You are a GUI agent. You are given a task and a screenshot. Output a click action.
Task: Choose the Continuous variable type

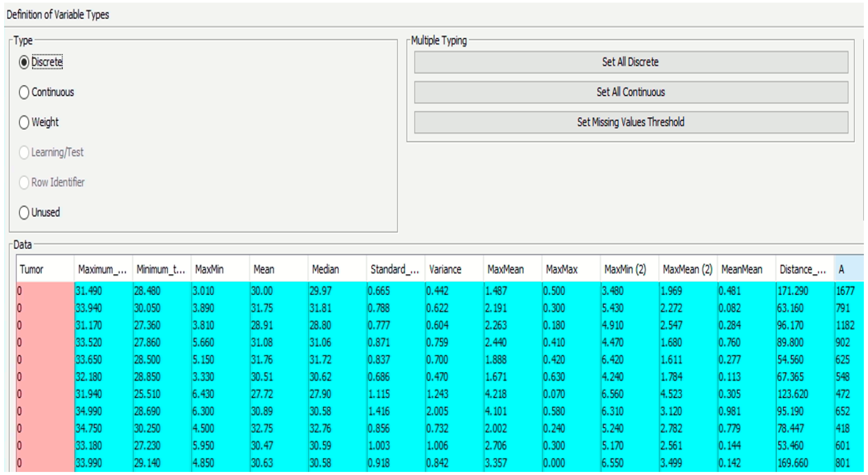click(24, 92)
